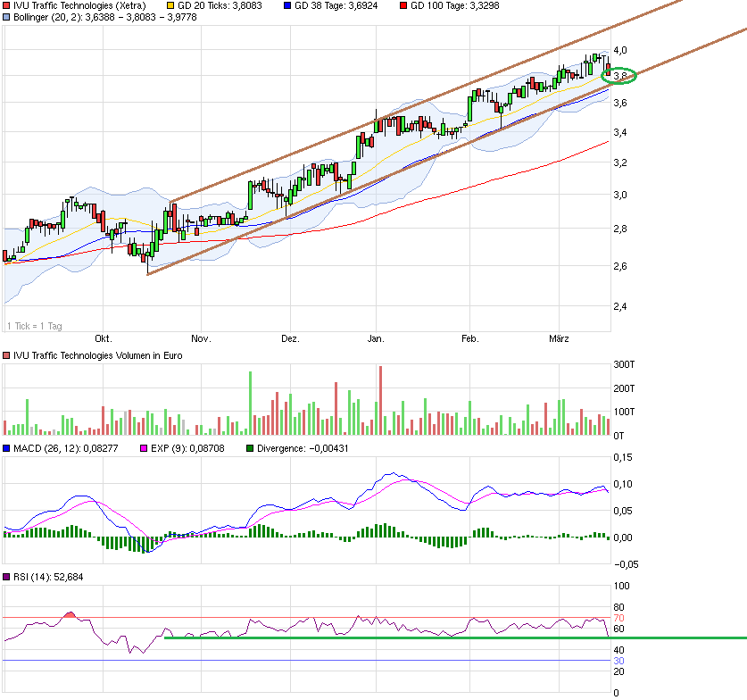Click the '2,8' price axis label

[620, 229]
